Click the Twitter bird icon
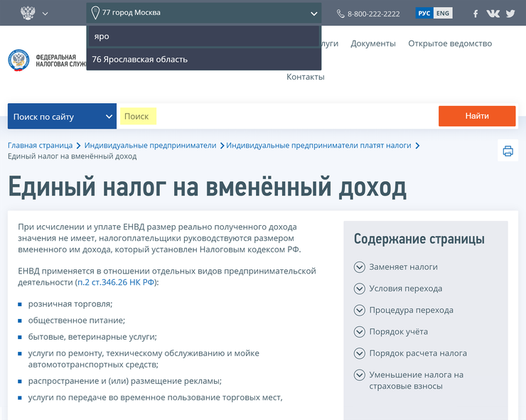Viewport: 526px width, 420px height. pos(510,14)
